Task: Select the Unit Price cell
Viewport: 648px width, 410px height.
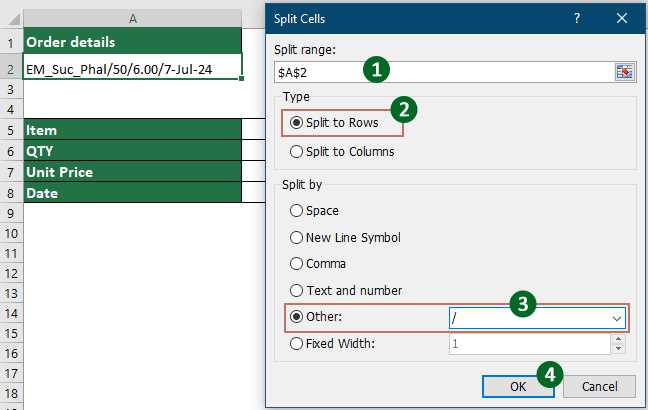Action: click(x=133, y=172)
